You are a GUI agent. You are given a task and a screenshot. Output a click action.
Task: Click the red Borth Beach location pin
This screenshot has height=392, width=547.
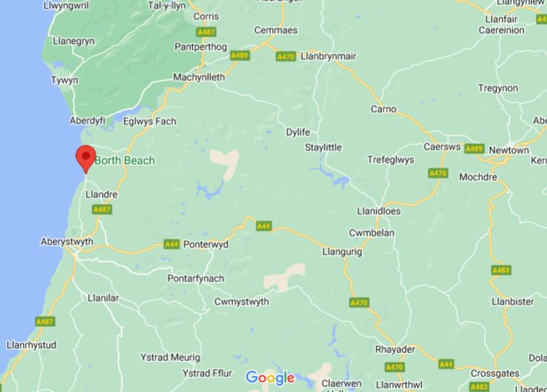tap(86, 159)
